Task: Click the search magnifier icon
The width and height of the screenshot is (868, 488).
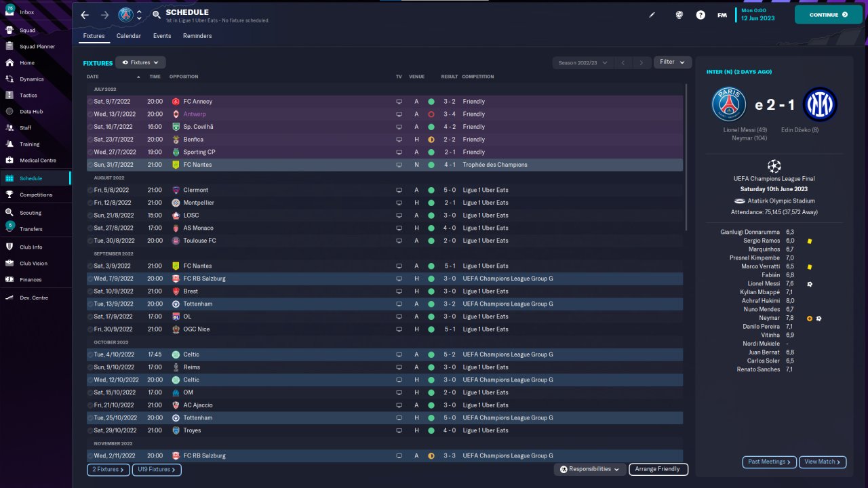Action: click(157, 14)
